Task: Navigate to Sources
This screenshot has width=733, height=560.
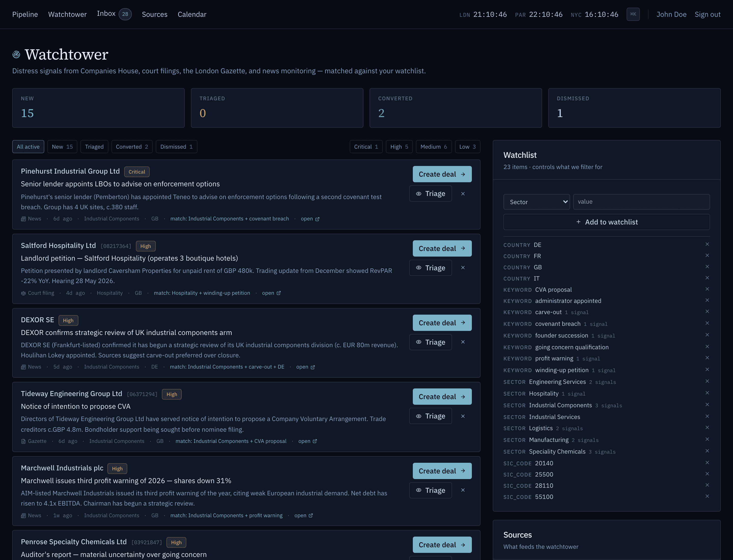Action: point(155,14)
